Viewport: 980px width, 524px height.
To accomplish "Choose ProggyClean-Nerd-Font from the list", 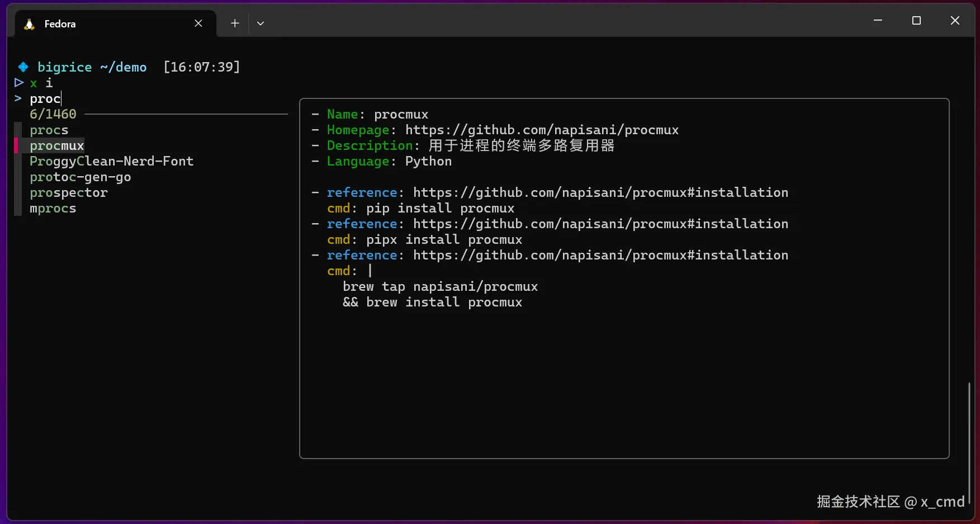I will (x=111, y=162).
